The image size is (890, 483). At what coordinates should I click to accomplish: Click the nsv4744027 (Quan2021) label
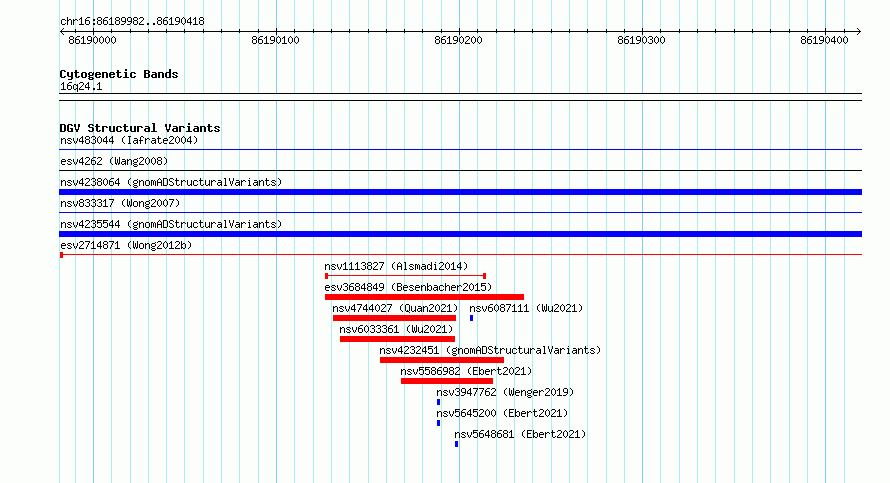click(395, 308)
